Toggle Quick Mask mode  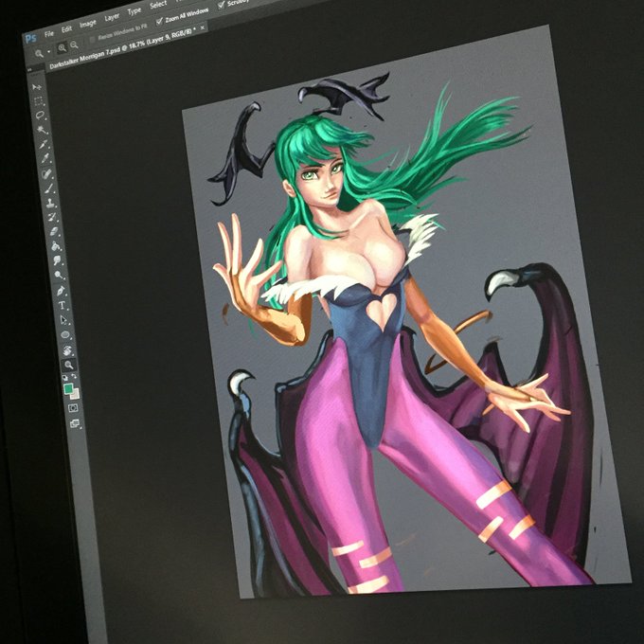coord(73,408)
